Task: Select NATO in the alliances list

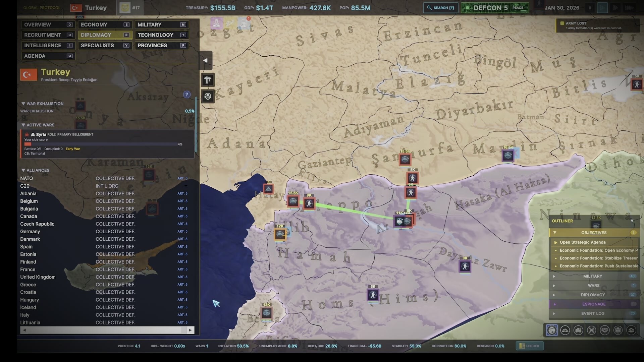Action: click(x=107, y=178)
